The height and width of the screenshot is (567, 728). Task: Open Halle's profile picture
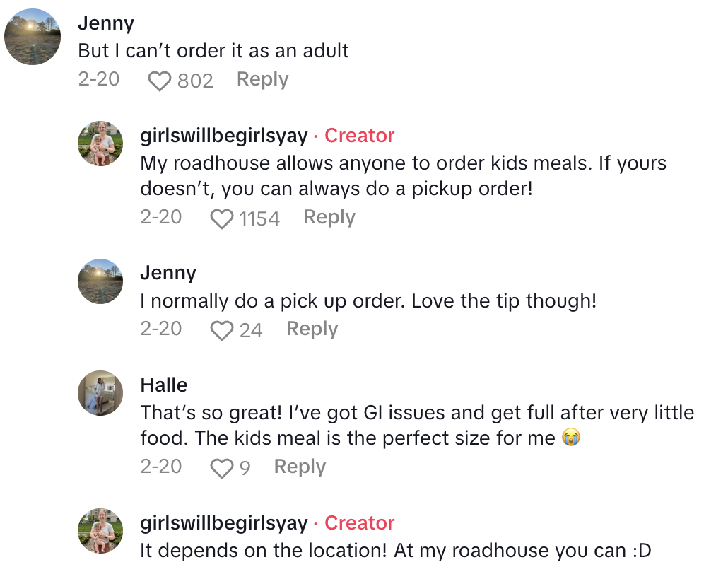(100, 393)
